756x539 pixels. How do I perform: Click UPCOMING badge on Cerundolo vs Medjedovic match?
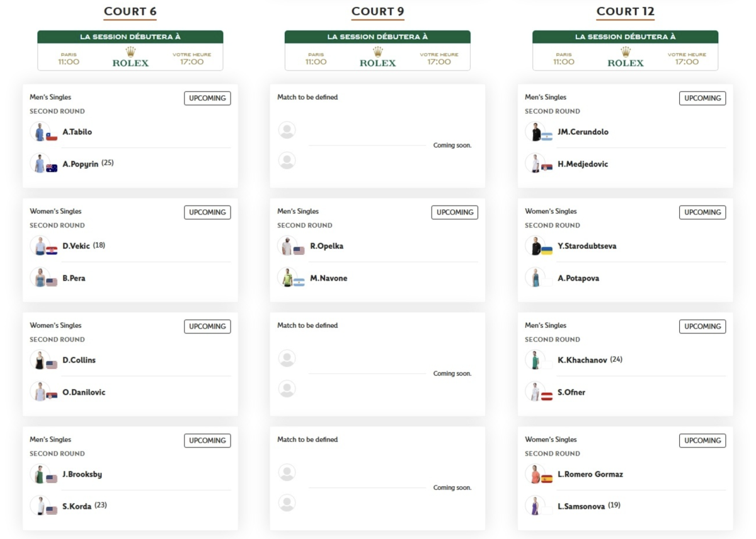(702, 98)
